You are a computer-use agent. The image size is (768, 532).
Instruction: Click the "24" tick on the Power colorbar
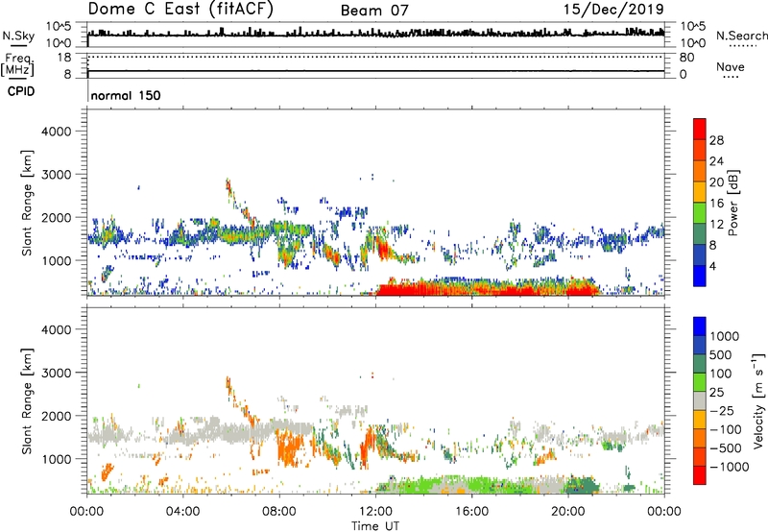point(716,161)
